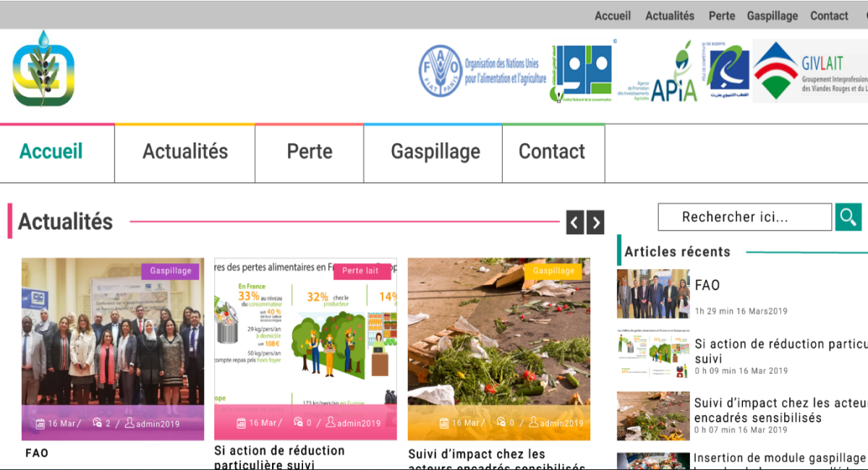Click admin2019 author on the Perte lait card
This screenshot has width=868, height=470.
point(359,424)
